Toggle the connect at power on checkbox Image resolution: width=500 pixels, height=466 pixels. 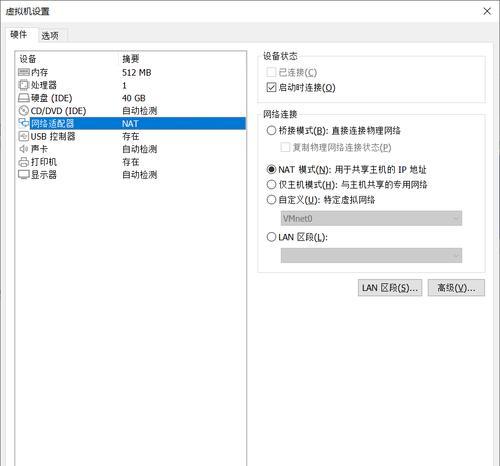click(x=271, y=88)
